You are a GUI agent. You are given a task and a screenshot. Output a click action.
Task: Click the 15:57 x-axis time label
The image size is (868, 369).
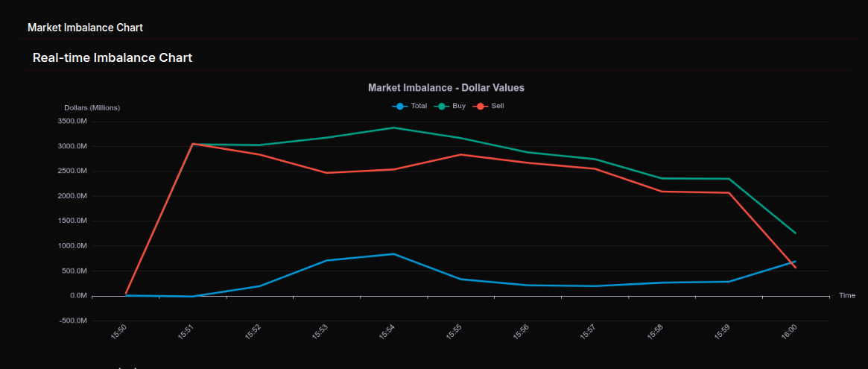(x=587, y=332)
